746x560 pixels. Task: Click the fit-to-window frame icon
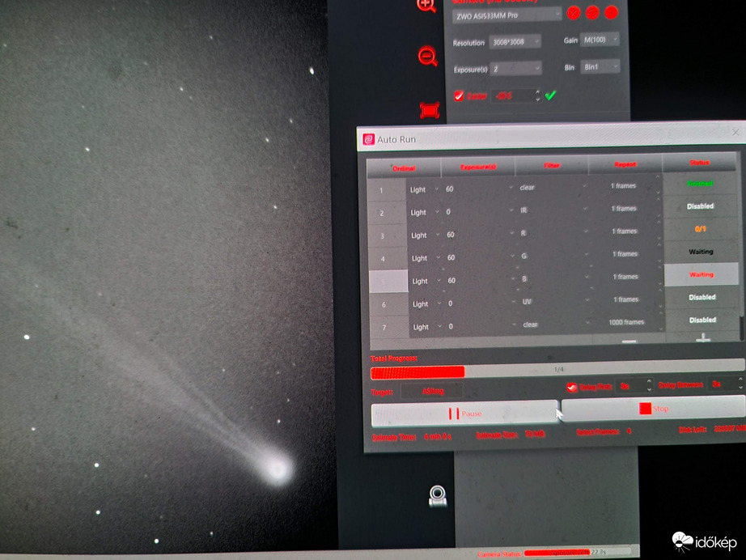[x=429, y=110]
